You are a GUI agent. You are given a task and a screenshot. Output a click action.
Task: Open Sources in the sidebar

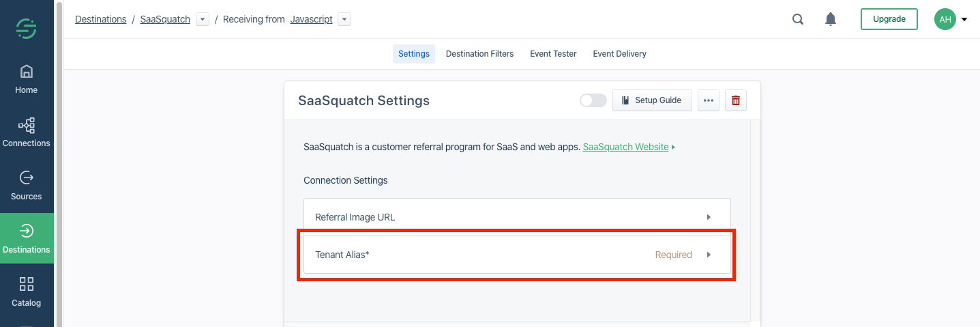pyautogui.click(x=27, y=186)
